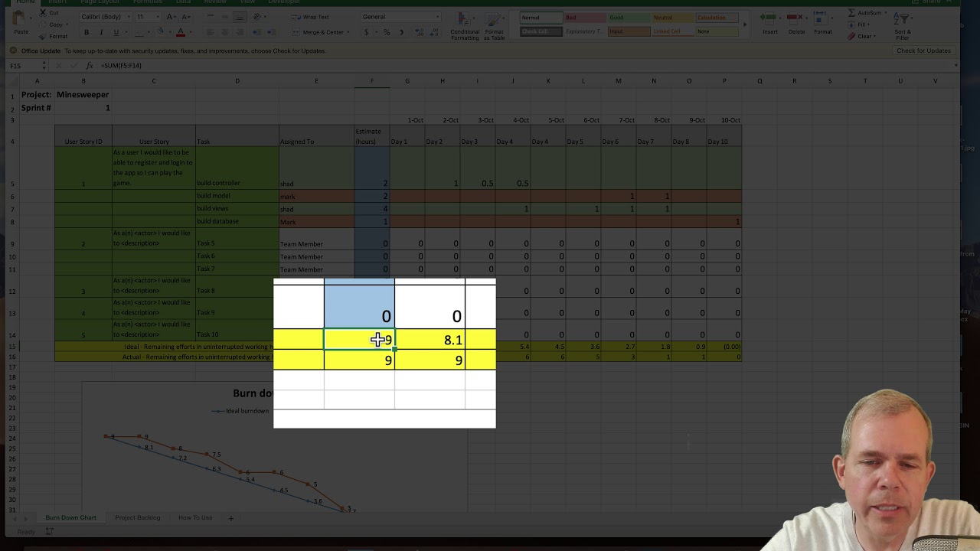Viewport: 980px width, 551px height.
Task: Toggle Bold formatting
Action: 87,32
